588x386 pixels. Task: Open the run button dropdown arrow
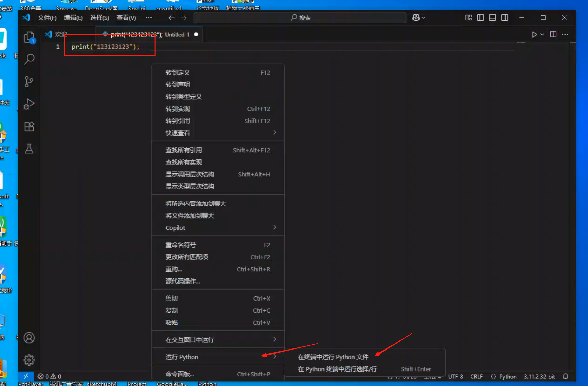point(542,34)
